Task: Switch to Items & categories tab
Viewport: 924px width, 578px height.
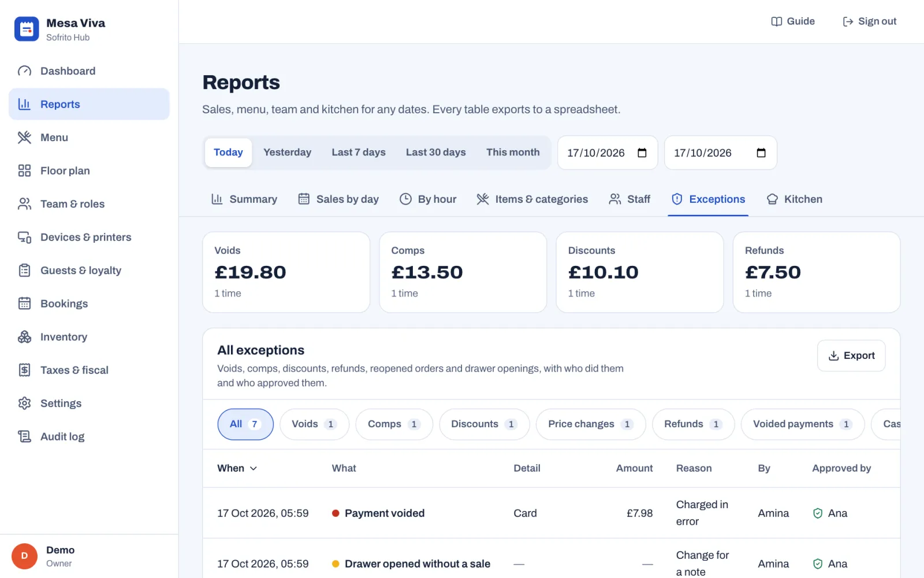Action: coord(532,199)
